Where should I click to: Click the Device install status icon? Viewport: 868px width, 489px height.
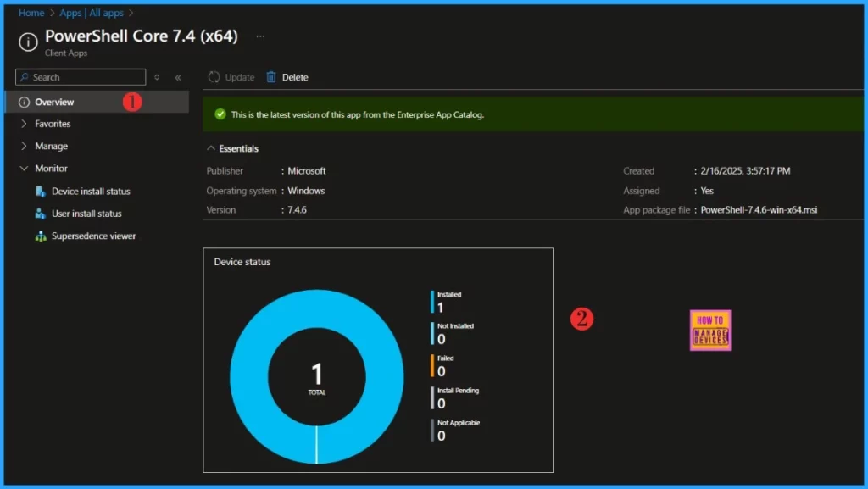(x=41, y=192)
